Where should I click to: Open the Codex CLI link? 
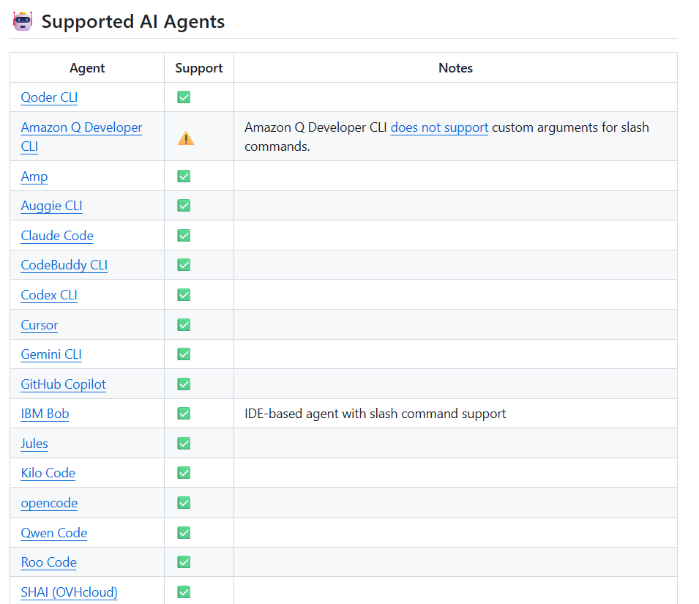pyautogui.click(x=49, y=295)
